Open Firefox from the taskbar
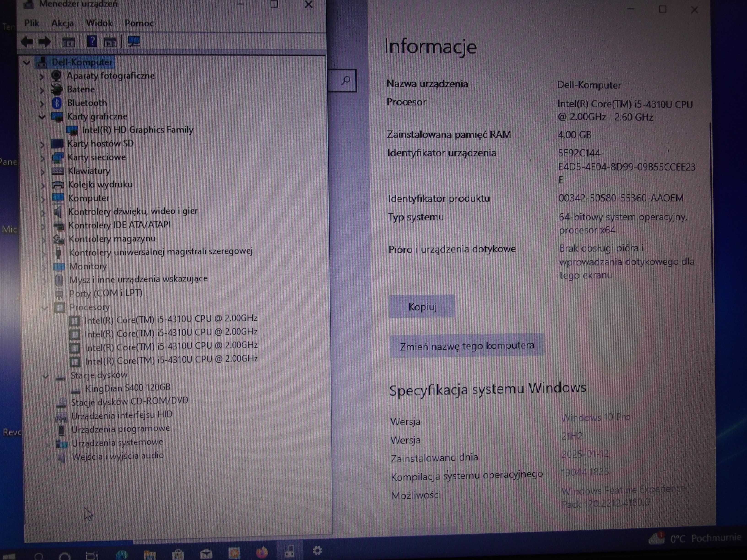Image resolution: width=747 pixels, height=560 pixels. 262,553
